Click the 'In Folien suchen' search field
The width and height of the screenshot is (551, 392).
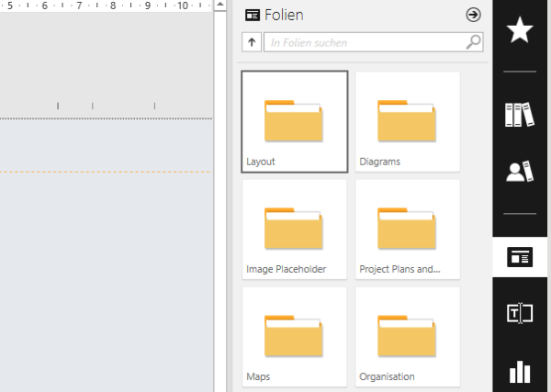(365, 42)
